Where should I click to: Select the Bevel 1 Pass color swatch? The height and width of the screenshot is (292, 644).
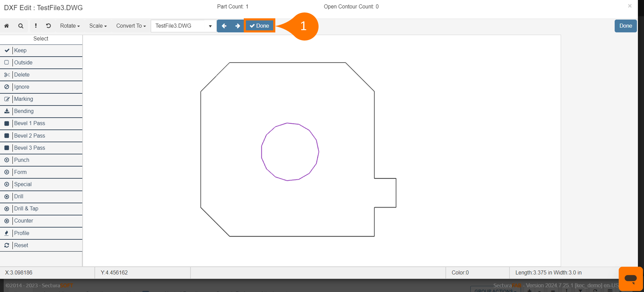click(7, 123)
